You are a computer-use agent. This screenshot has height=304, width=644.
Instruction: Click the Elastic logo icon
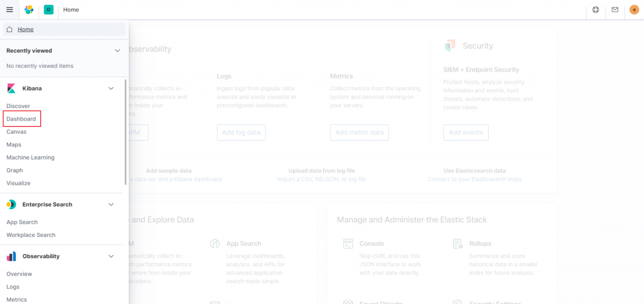(29, 9)
